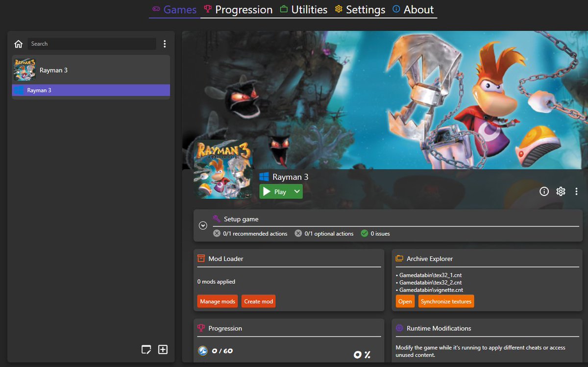588x367 pixels.
Task: Click the Synchronize textures button
Action: 446,301
